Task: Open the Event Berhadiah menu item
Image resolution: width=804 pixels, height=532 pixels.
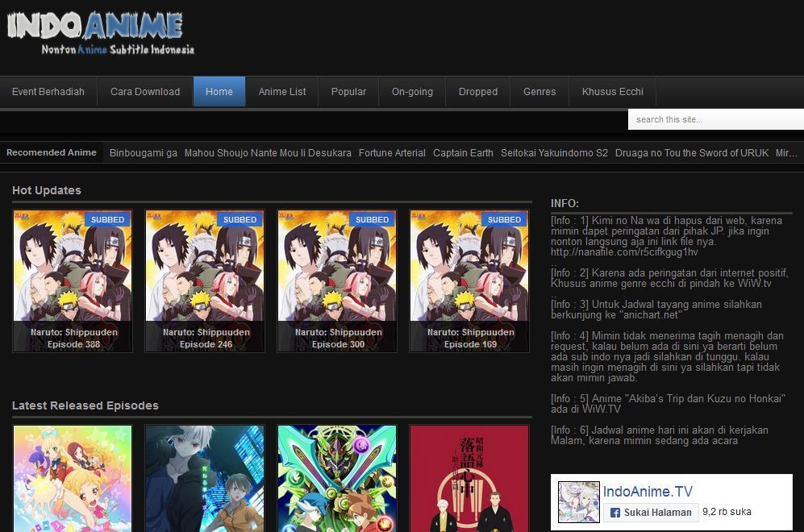Action: coord(48,92)
